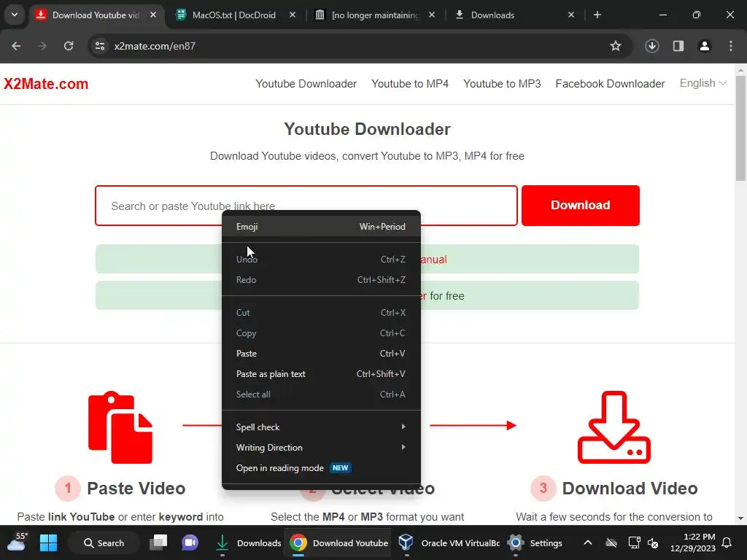Image resolution: width=747 pixels, height=560 pixels.
Task: Choose Undo in the context menu
Action: coord(321,260)
